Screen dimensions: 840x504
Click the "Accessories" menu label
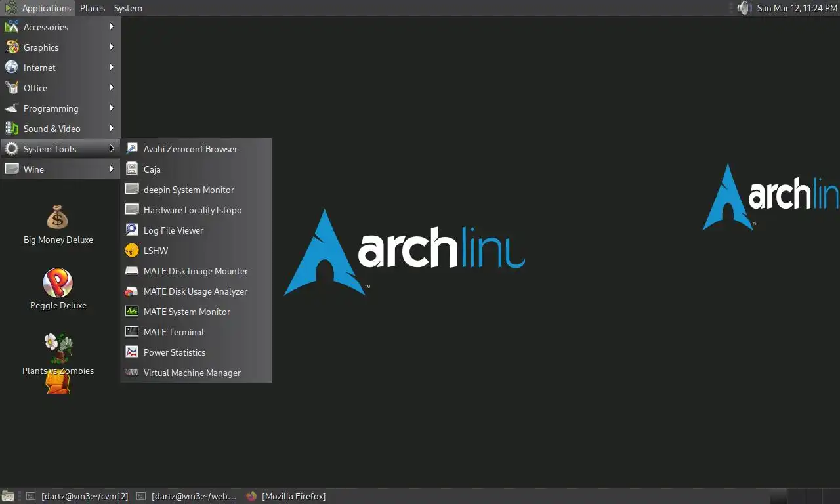(x=46, y=27)
